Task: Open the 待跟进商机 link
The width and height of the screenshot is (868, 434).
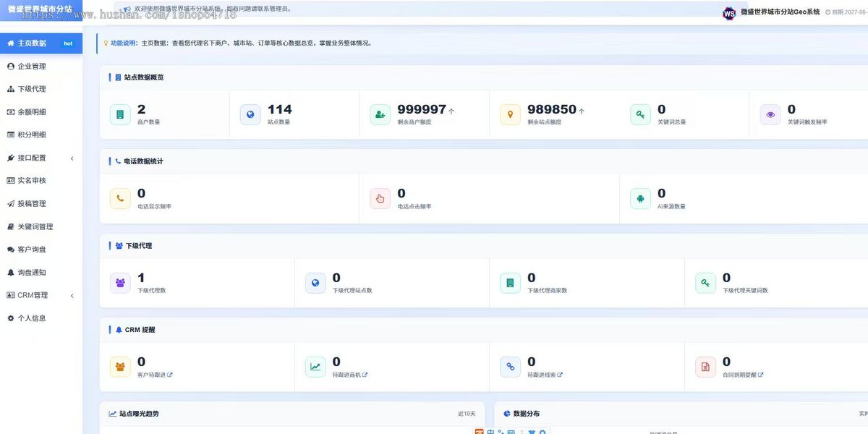Action: pos(350,375)
